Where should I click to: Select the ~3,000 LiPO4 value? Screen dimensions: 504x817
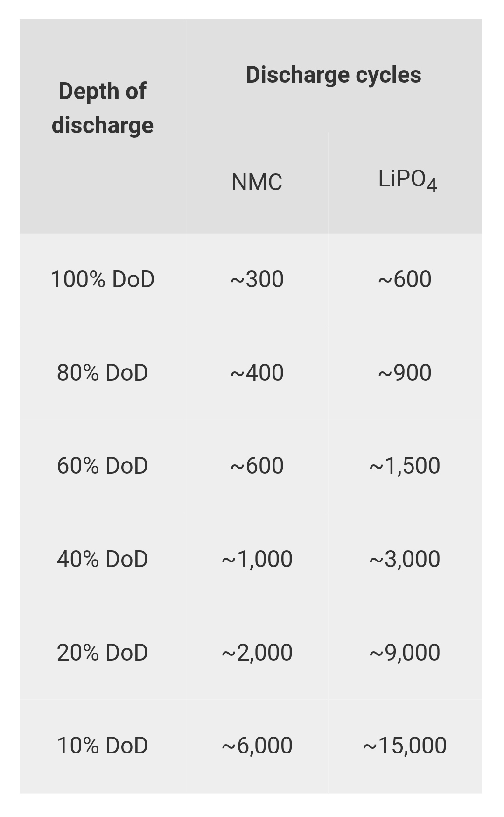(405, 559)
